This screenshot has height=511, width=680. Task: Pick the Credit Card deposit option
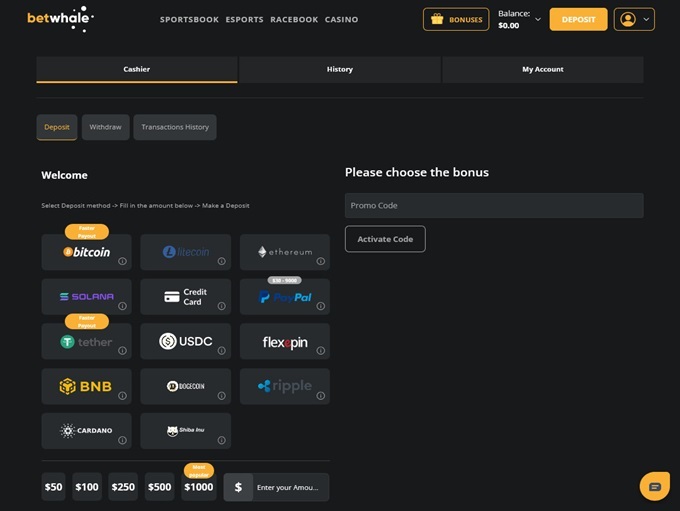(185, 297)
